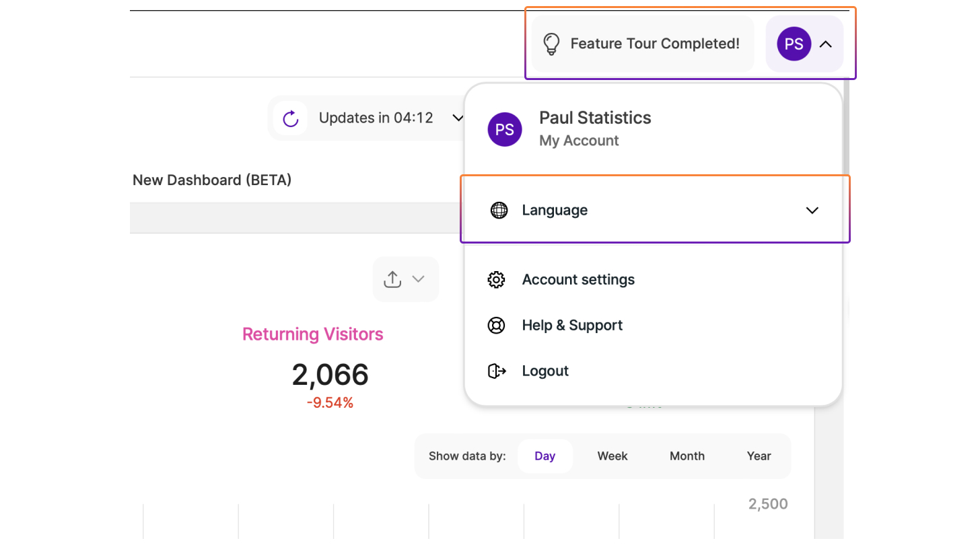Switch chart data to Week
980x549 pixels.
click(x=612, y=456)
